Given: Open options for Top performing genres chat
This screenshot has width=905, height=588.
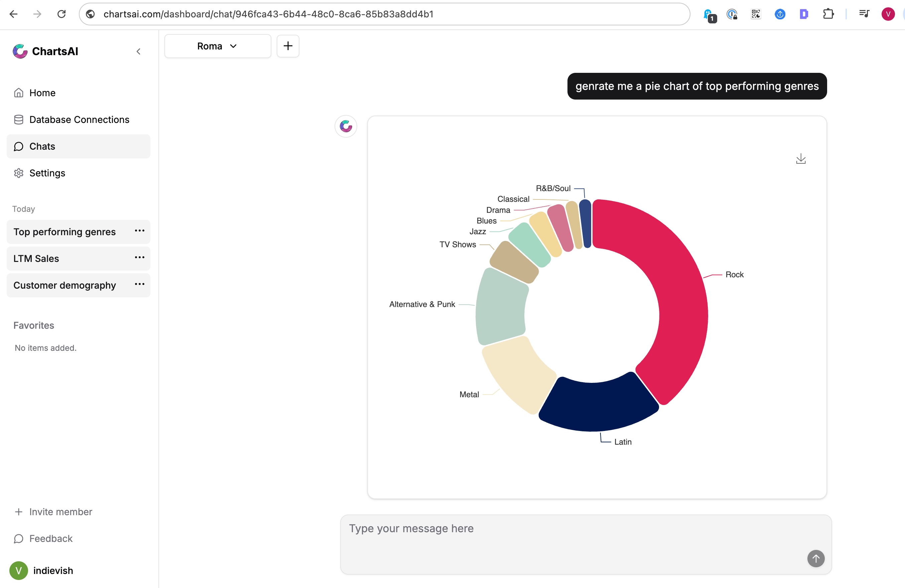Looking at the screenshot, I should (x=140, y=231).
